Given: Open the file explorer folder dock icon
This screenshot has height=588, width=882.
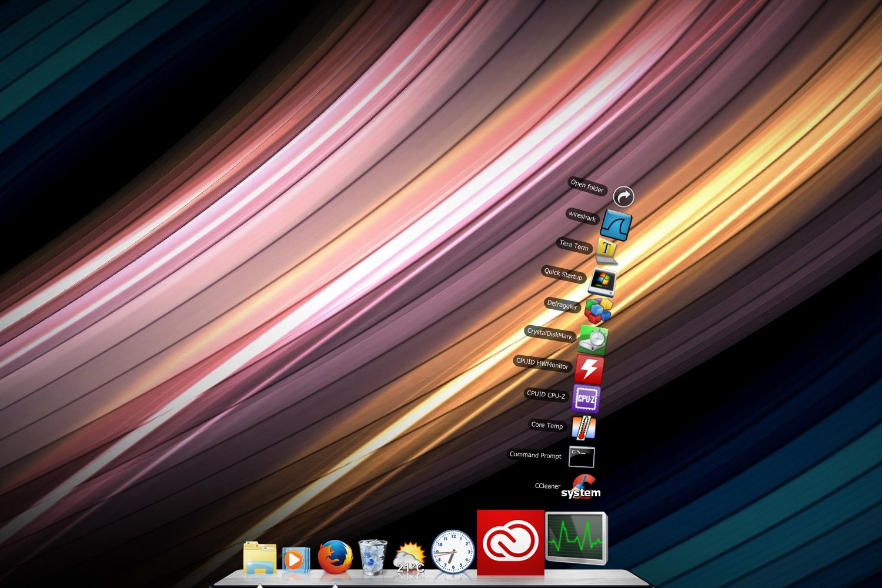Looking at the screenshot, I should [259, 557].
